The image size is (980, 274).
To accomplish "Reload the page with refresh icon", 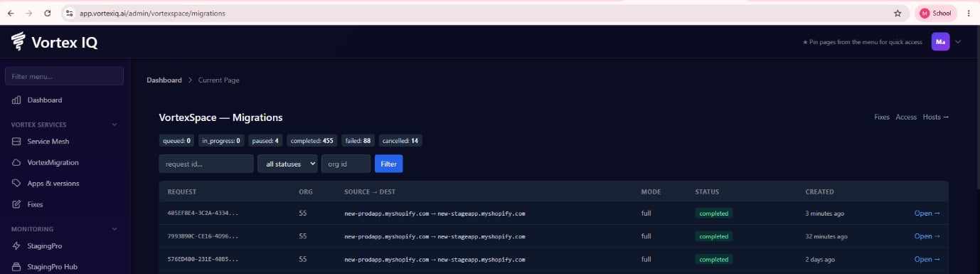I will tap(48, 13).
